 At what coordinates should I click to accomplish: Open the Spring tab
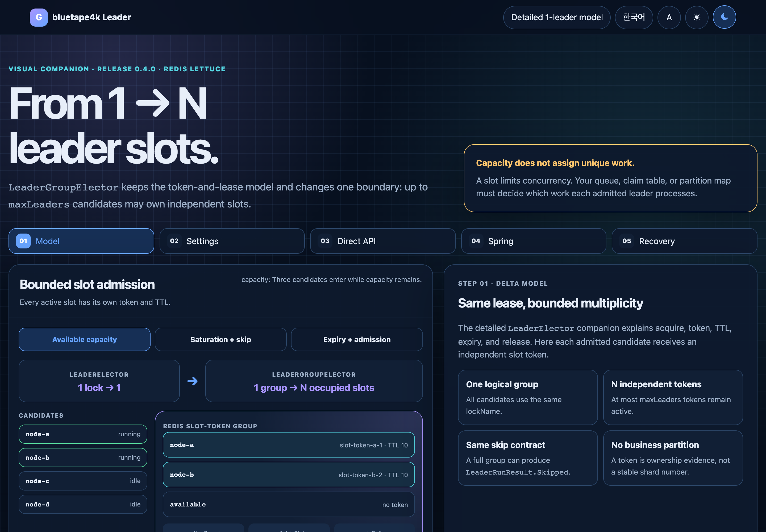point(533,241)
